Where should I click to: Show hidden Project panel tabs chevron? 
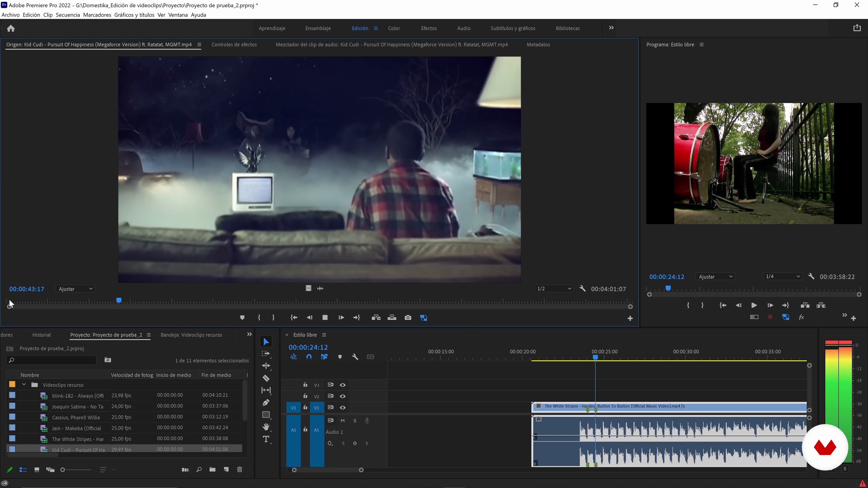249,334
